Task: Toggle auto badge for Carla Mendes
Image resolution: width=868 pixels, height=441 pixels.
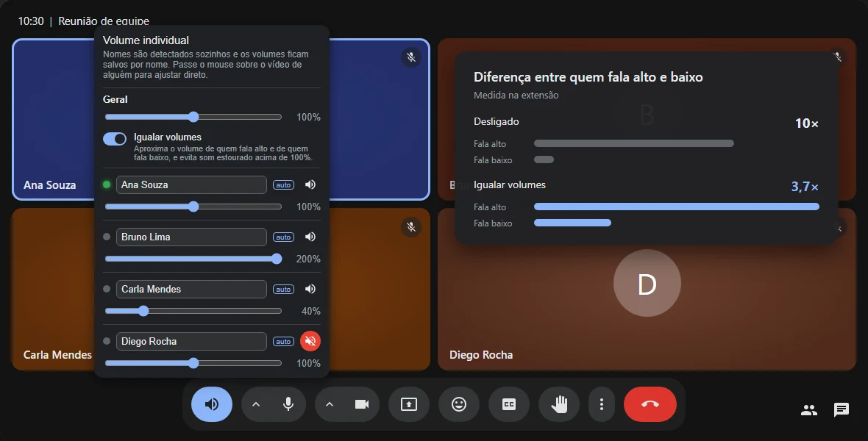Action: click(283, 289)
